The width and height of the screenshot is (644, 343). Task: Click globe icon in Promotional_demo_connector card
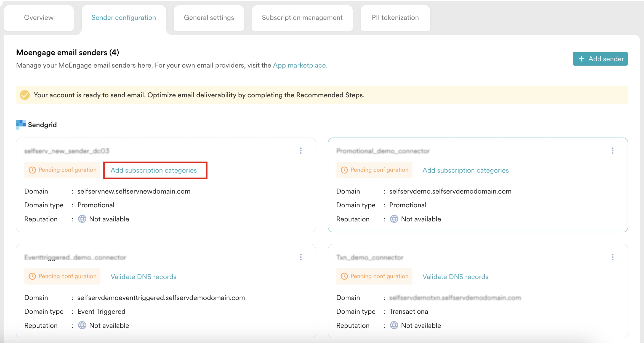click(394, 219)
